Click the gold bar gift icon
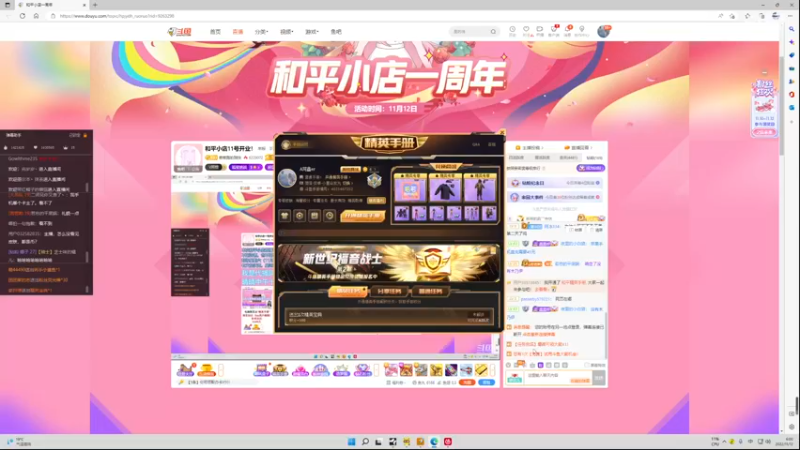800x450 pixels. pyautogui.click(x=481, y=369)
